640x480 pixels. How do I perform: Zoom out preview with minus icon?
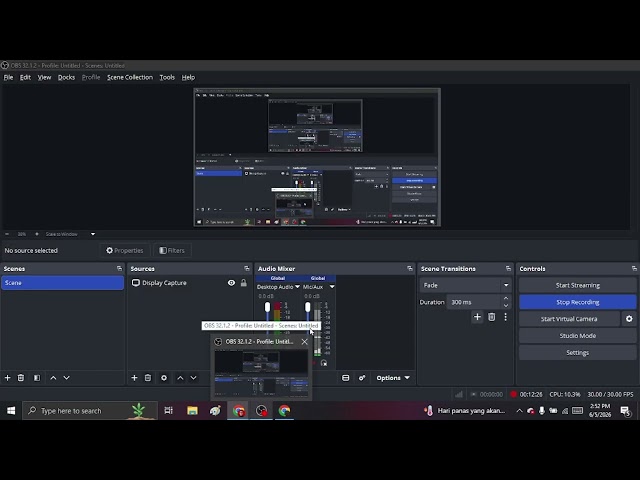[7, 234]
